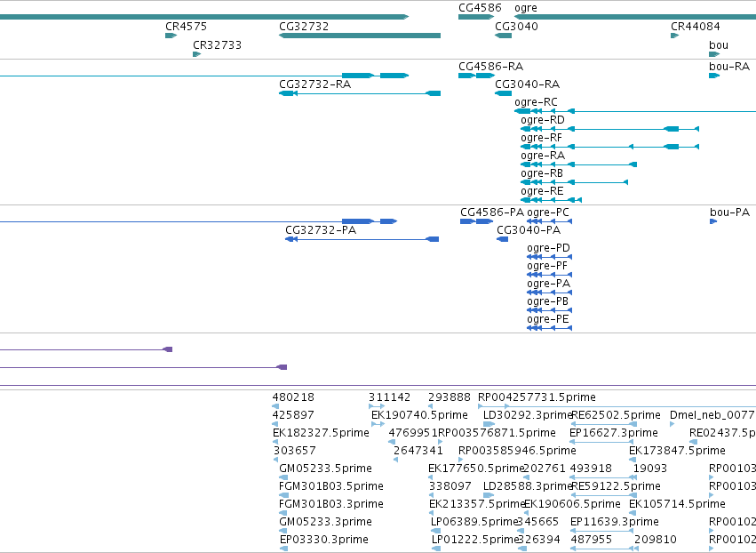Click the CG32732-PA protein label

click(321, 230)
